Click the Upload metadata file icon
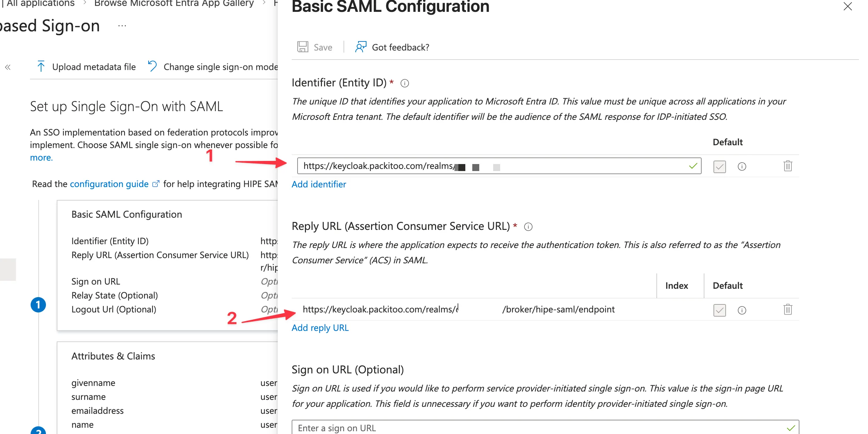868x434 pixels. (41, 67)
